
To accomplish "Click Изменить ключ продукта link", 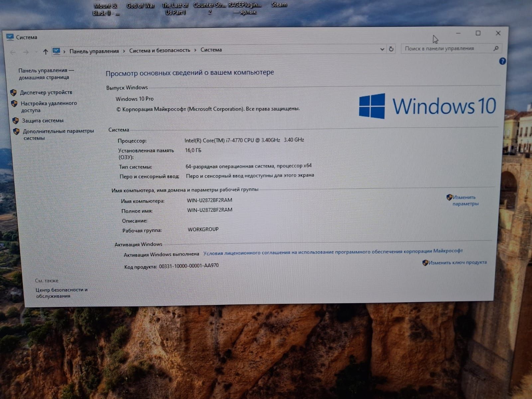I will tap(458, 262).
